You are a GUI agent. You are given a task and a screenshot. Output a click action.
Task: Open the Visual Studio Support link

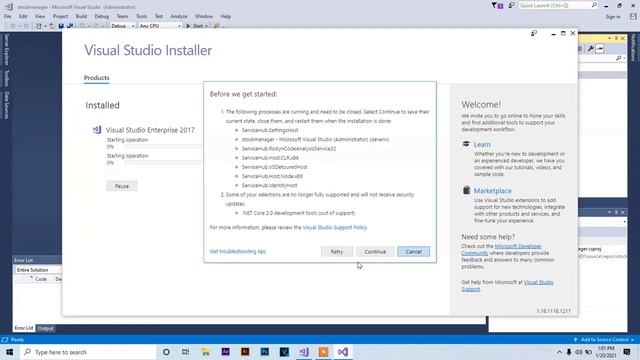507,286
